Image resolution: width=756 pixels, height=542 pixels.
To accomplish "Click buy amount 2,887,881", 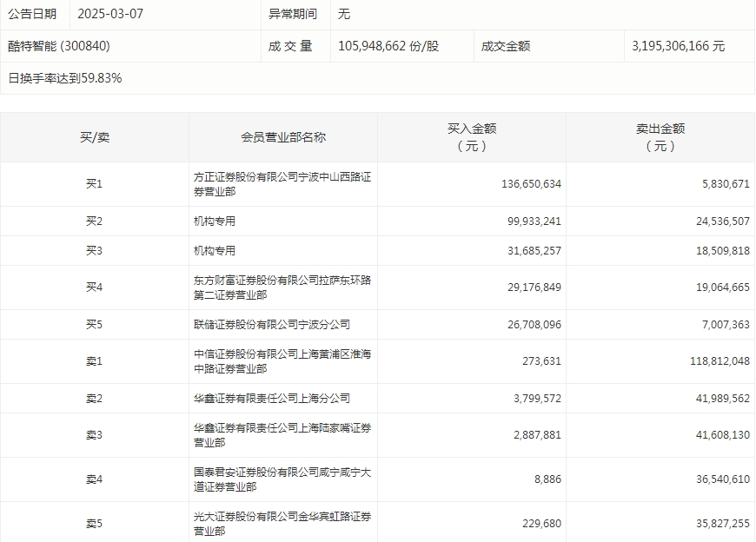I will (538, 435).
